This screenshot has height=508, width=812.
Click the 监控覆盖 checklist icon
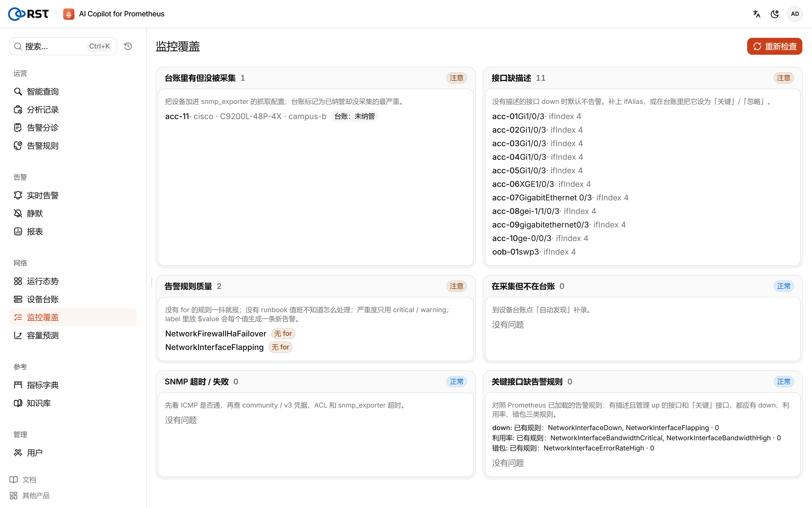[18, 317]
